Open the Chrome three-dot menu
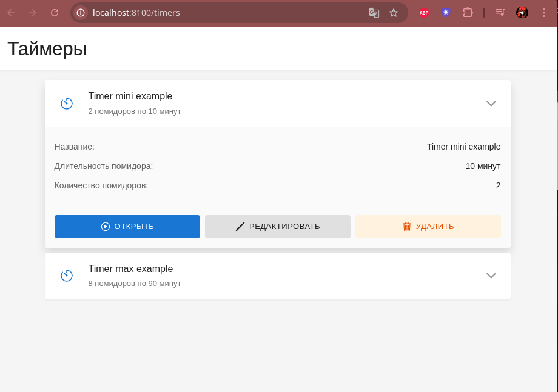Image resolution: width=558 pixels, height=392 pixels. coord(544,13)
